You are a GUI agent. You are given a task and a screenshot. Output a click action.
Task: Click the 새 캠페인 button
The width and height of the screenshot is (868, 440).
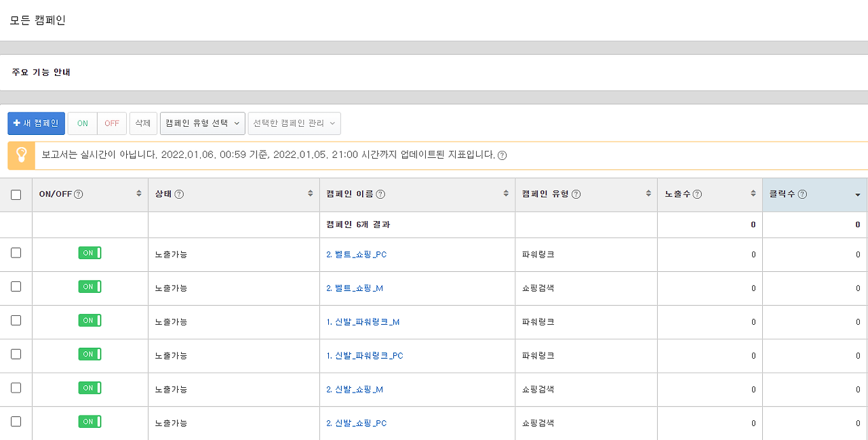[x=36, y=123]
